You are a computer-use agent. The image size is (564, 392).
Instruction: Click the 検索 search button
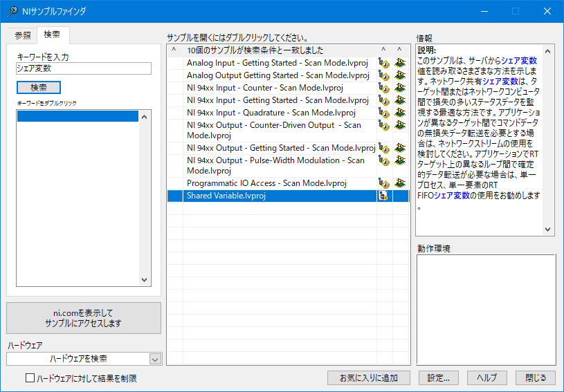click(39, 87)
